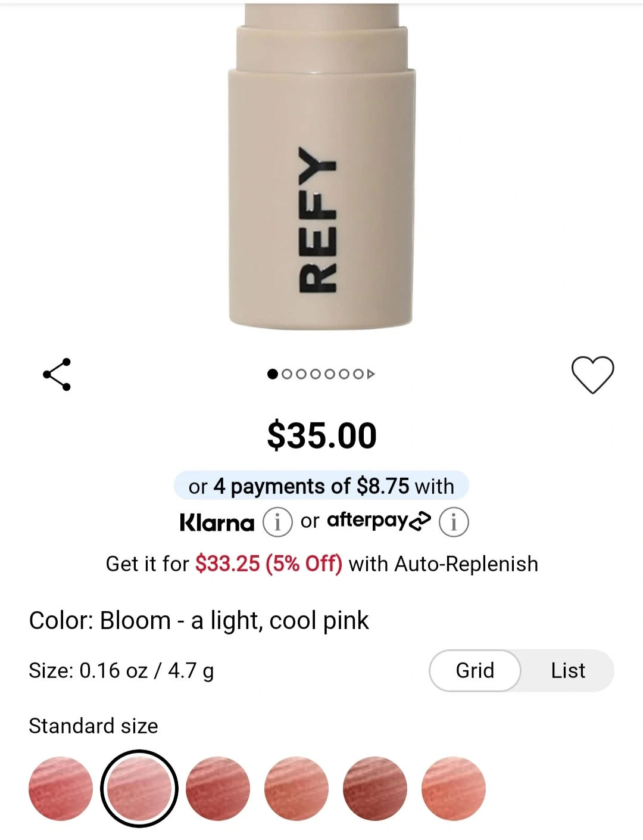This screenshot has width=643, height=840.
Task: Choose the fifth deep brown-rose swatch
Action: (x=375, y=789)
